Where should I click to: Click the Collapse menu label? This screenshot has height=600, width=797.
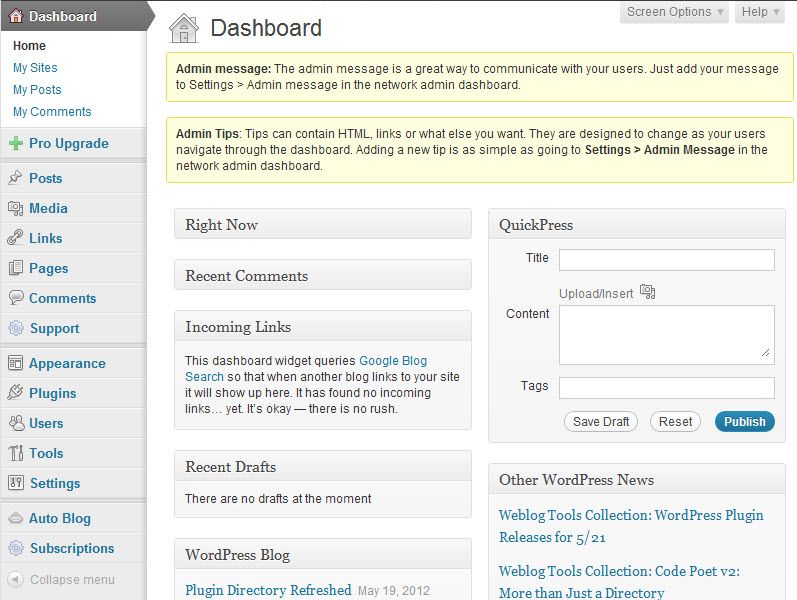tap(72, 579)
